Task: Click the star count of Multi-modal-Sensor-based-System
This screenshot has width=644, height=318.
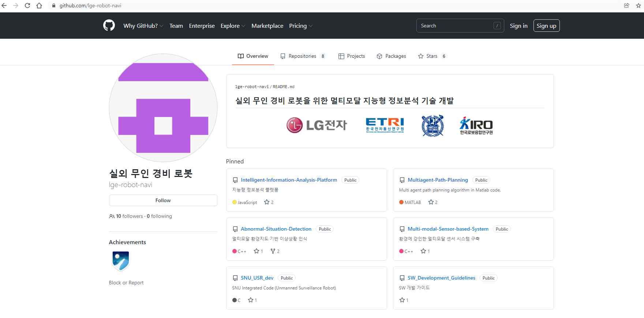Action: [425, 251]
